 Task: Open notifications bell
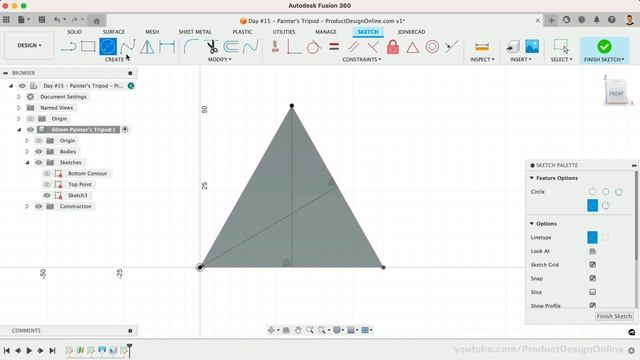(596, 20)
